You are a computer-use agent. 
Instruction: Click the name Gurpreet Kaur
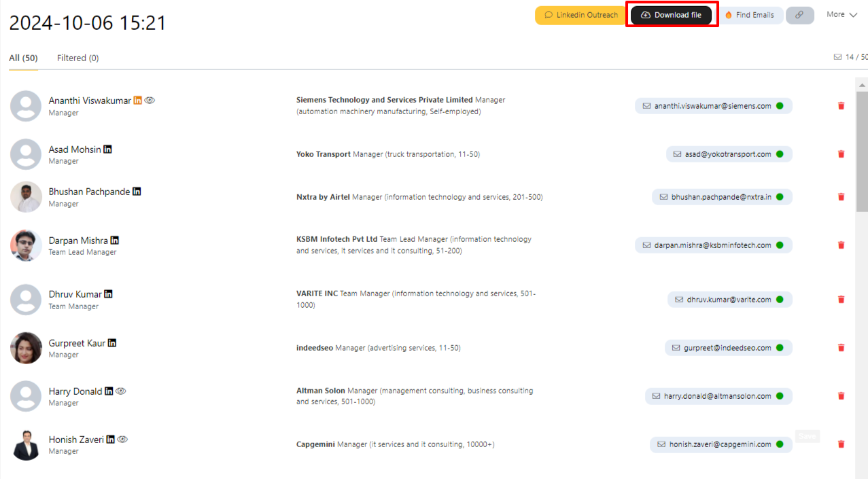(77, 343)
